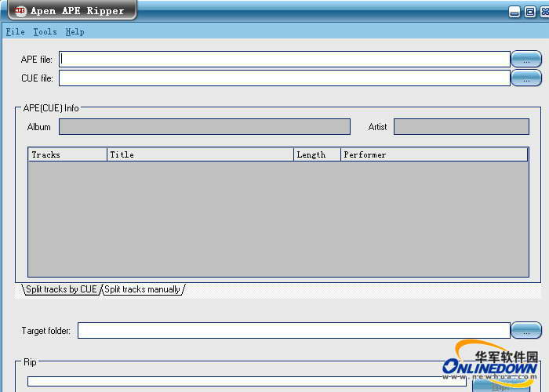Switch to Split tracks by CUE tab
Image resolution: width=549 pixels, height=392 pixels.
pyautogui.click(x=61, y=289)
